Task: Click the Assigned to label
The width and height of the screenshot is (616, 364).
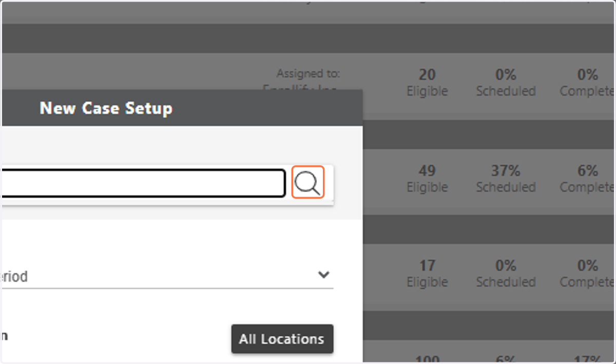Action: click(308, 74)
